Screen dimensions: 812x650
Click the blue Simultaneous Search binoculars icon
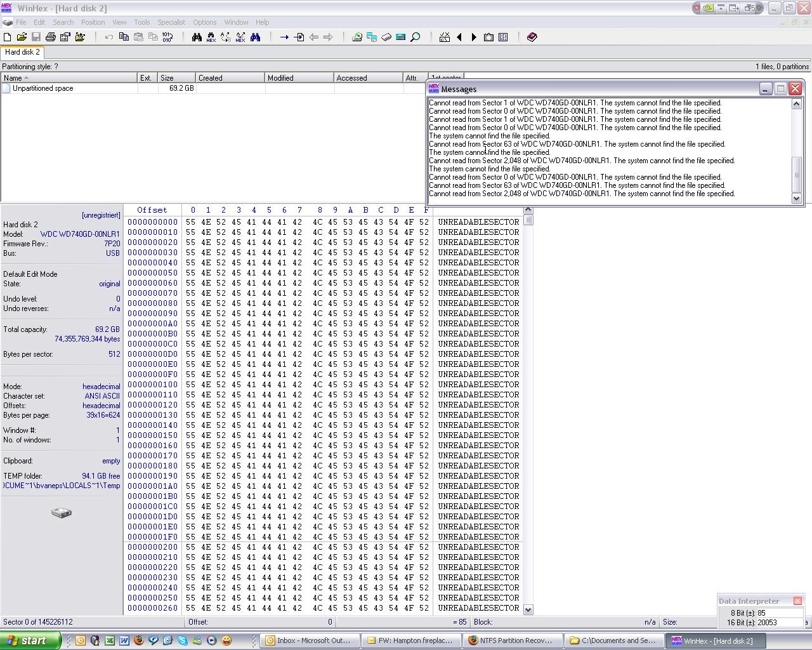pos(255,37)
